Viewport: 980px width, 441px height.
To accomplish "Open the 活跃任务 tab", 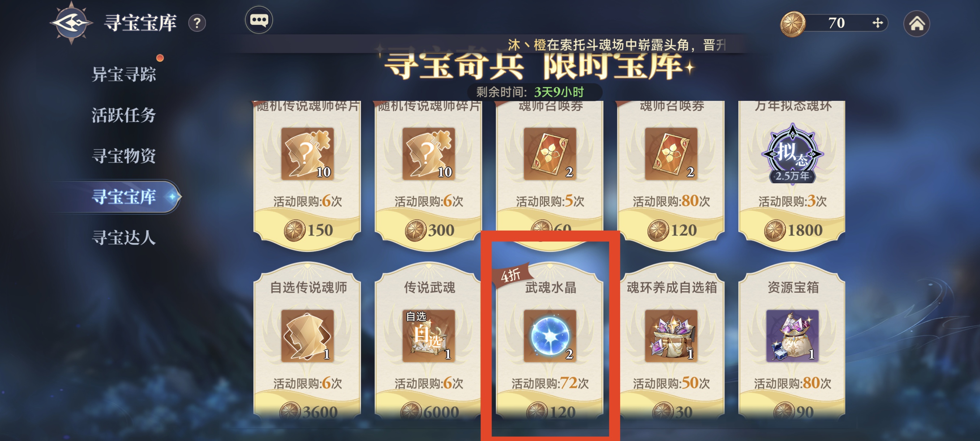I will [124, 115].
